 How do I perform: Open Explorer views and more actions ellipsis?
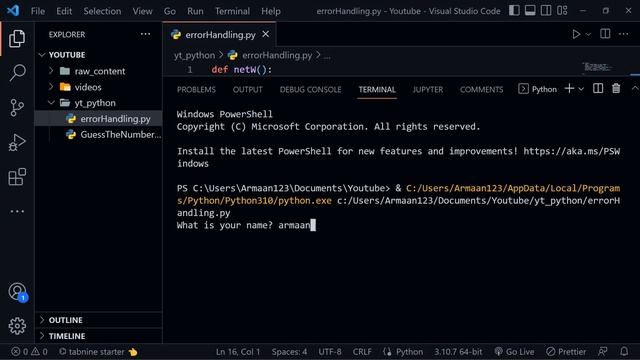[x=145, y=34]
